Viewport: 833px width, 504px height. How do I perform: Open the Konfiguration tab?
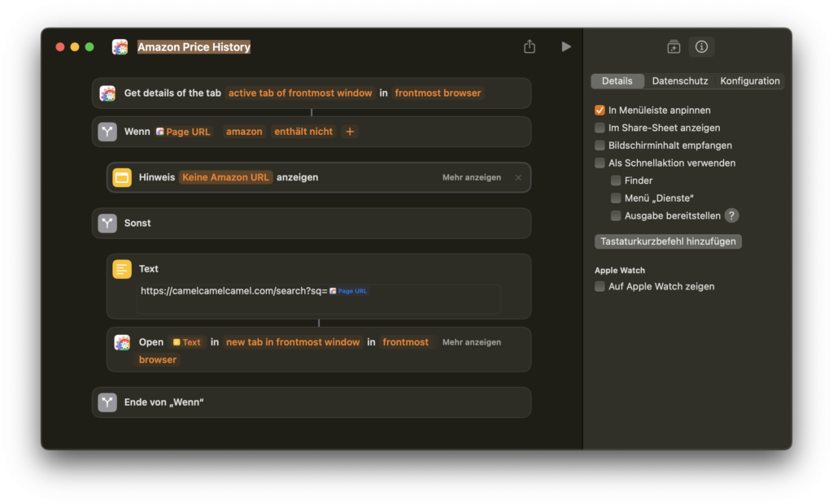click(749, 81)
